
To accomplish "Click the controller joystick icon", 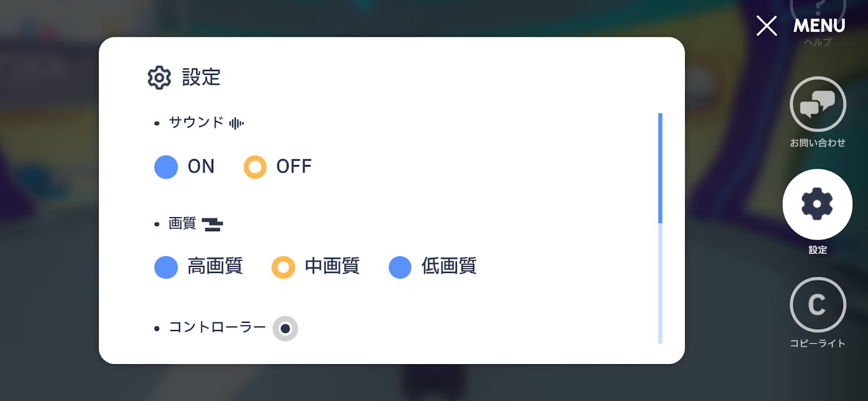I will pos(285,328).
